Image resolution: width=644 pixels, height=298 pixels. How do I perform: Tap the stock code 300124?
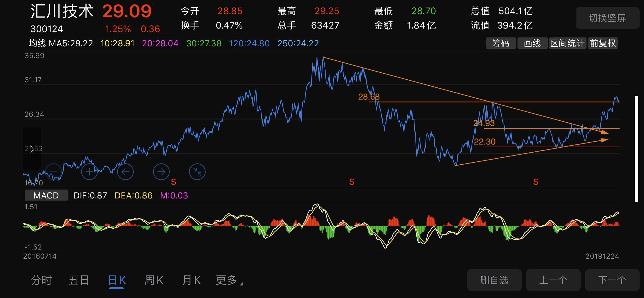[x=47, y=29]
